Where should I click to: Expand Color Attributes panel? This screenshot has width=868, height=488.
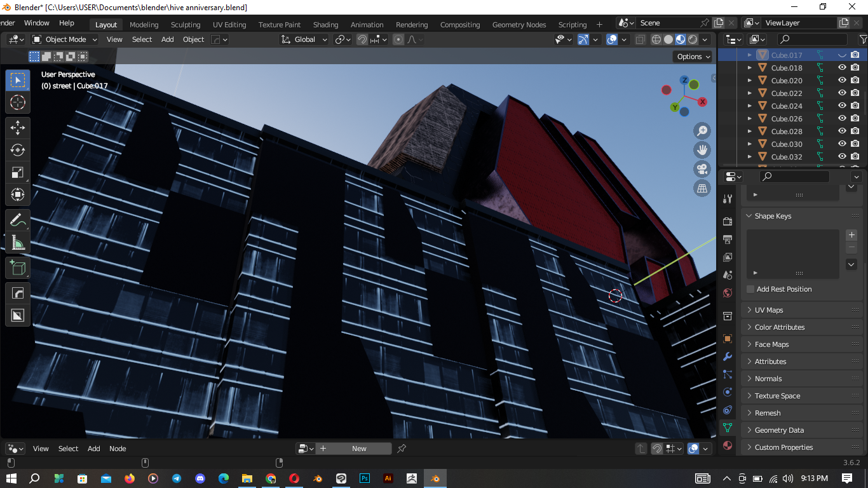coord(801,327)
